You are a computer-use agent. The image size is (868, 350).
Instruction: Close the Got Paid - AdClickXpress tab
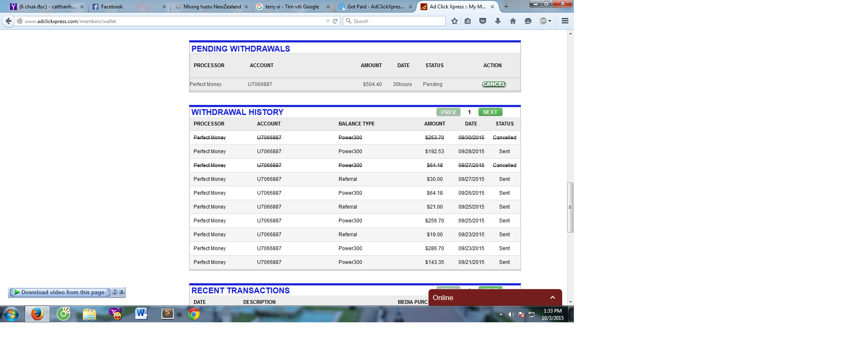410,7
